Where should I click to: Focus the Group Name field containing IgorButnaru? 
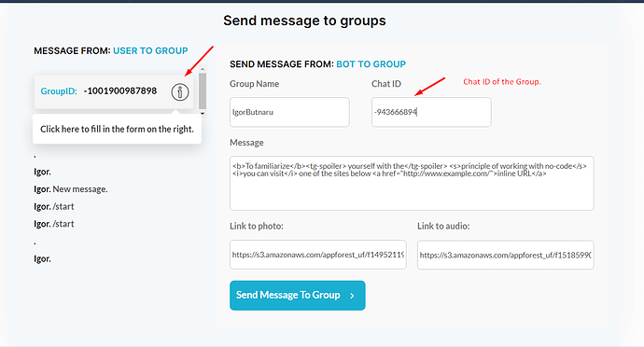point(289,112)
